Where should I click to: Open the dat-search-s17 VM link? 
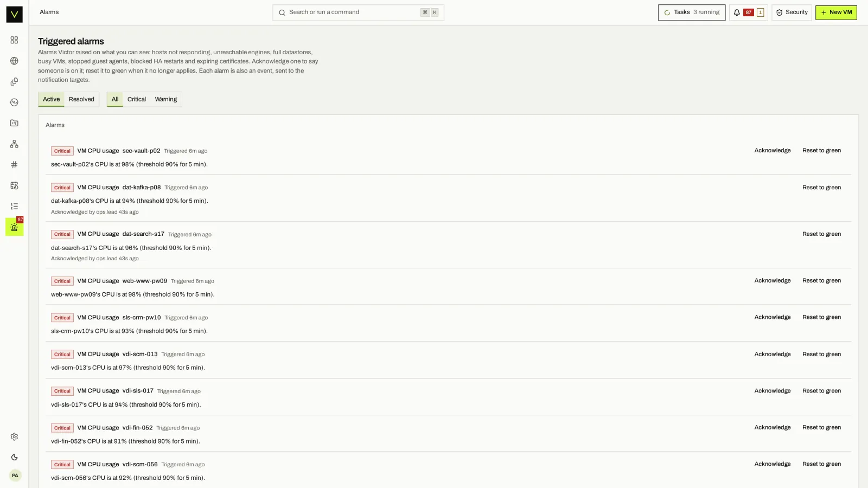tap(143, 234)
